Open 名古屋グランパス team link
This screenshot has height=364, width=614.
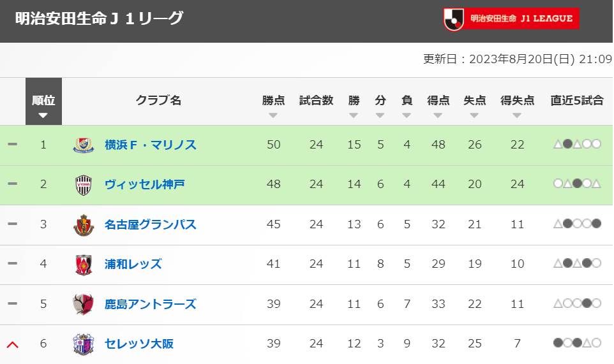coord(151,224)
